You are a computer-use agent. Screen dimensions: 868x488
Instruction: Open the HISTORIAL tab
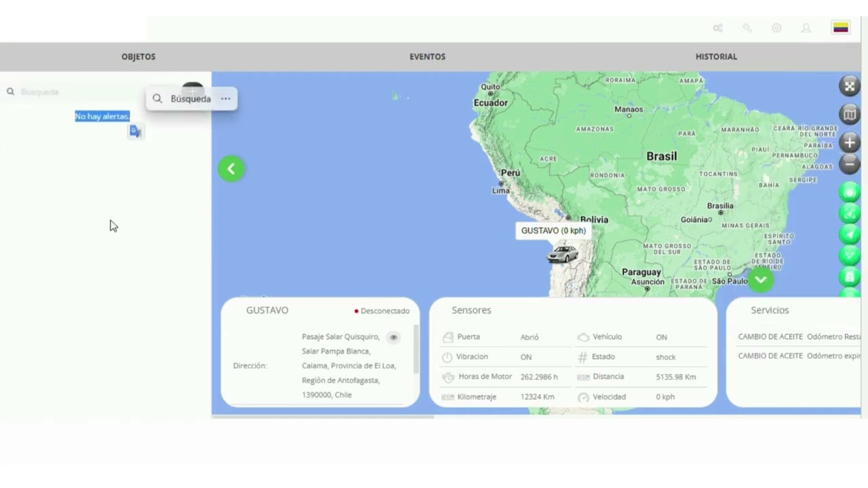tap(716, 56)
